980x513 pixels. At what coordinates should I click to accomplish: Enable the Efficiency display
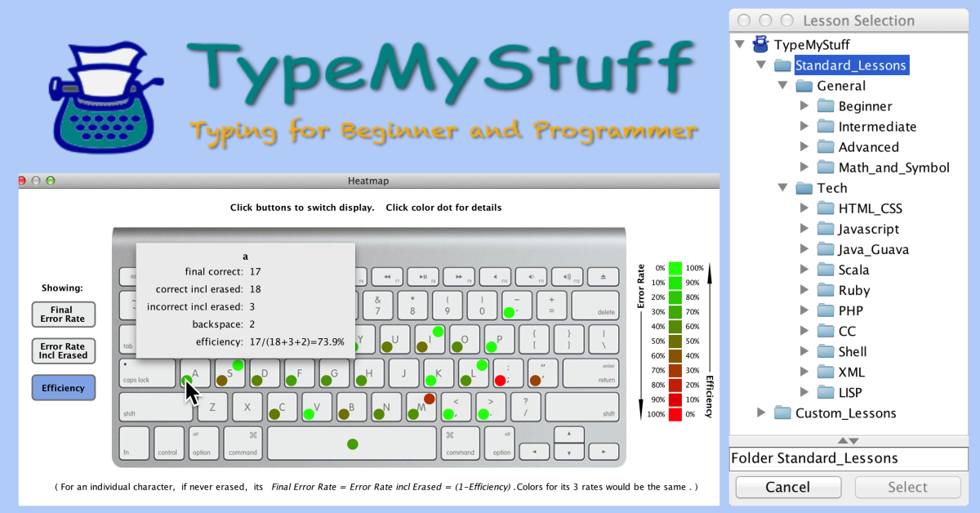pyautogui.click(x=63, y=388)
